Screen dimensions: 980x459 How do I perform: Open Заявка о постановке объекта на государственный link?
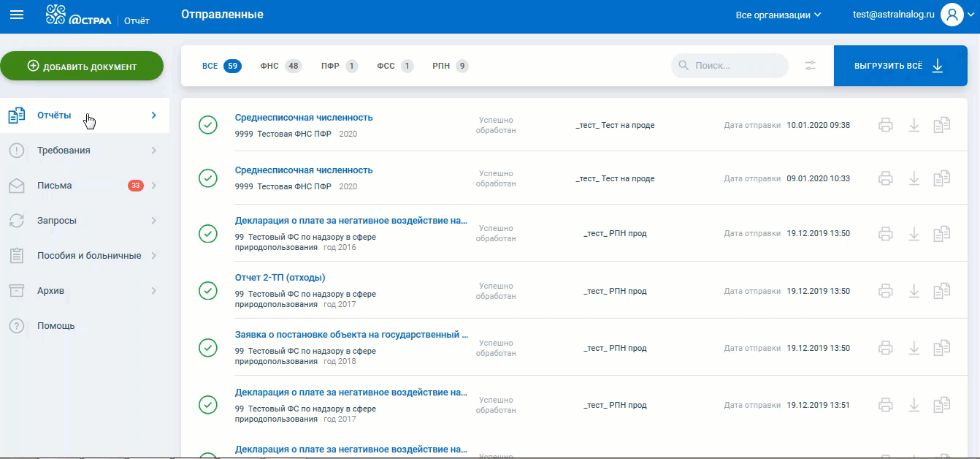click(351, 335)
